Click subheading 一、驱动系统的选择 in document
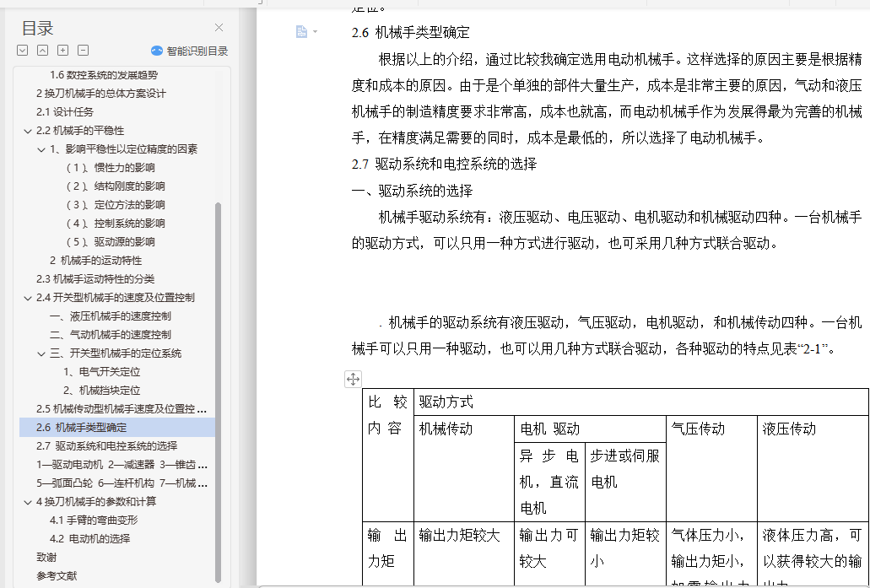 [x=412, y=192]
